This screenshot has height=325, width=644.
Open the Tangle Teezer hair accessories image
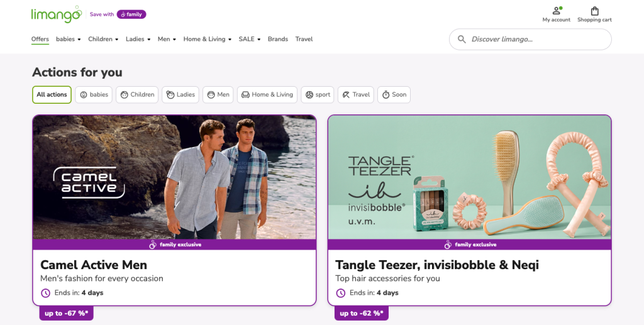[469, 177]
